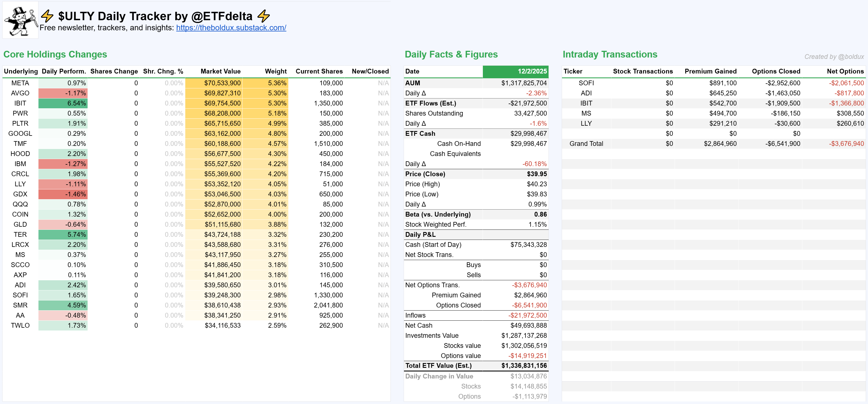Open theboldux.substack.com newsletter link
868x404 pixels.
(231, 27)
